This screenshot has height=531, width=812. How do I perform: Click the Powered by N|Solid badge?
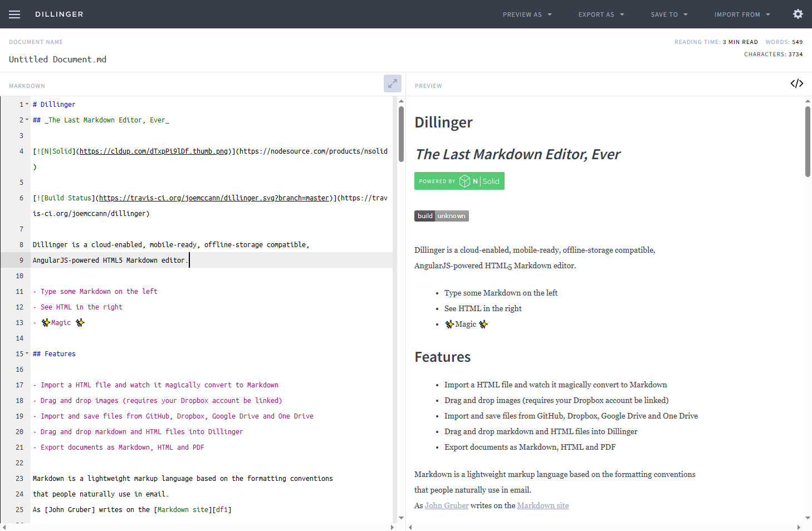[x=459, y=181]
